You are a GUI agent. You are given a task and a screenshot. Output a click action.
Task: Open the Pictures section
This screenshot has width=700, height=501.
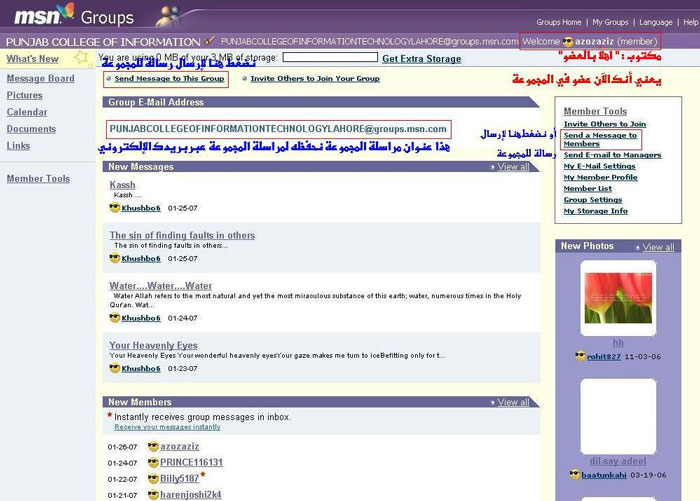click(25, 95)
